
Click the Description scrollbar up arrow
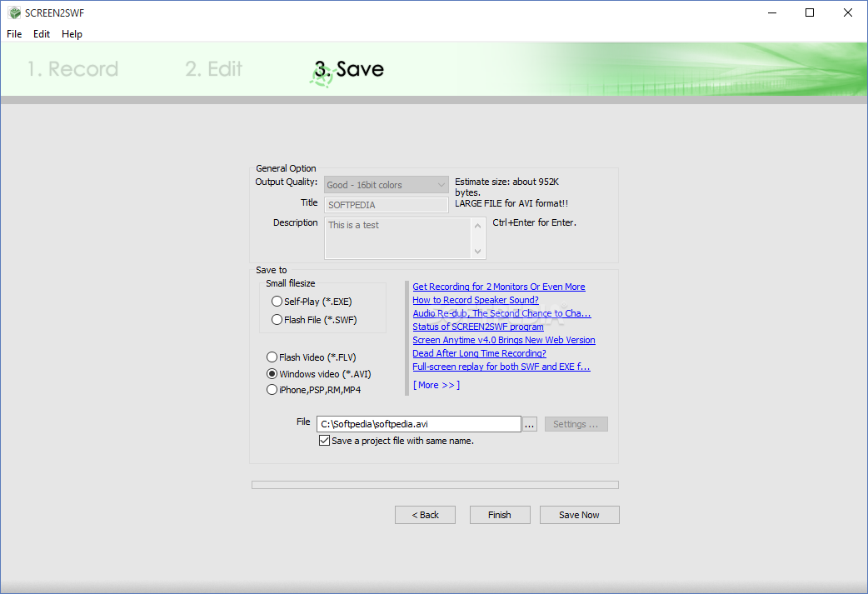coord(477,225)
